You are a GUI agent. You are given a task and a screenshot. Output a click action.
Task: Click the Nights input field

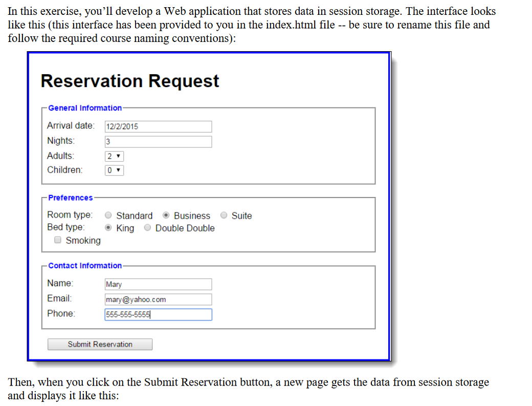click(158, 141)
